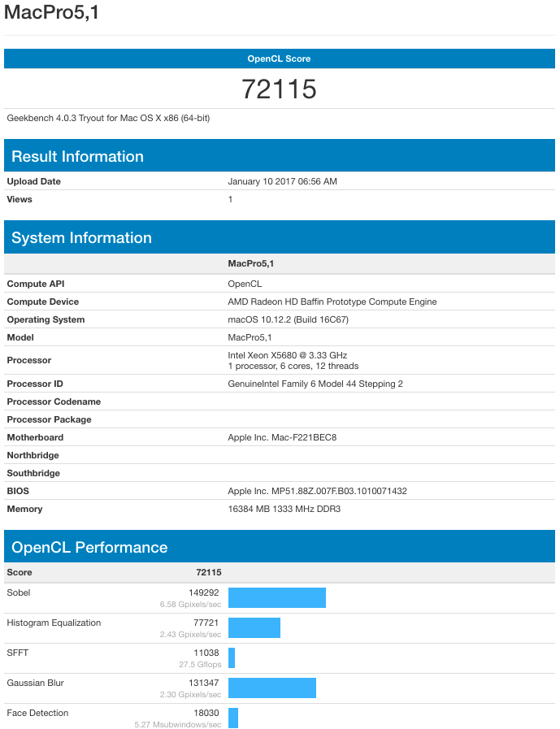Click the Histogram Equalization score 77721
Image resolution: width=560 pixels, height=729 pixels.
206,623
